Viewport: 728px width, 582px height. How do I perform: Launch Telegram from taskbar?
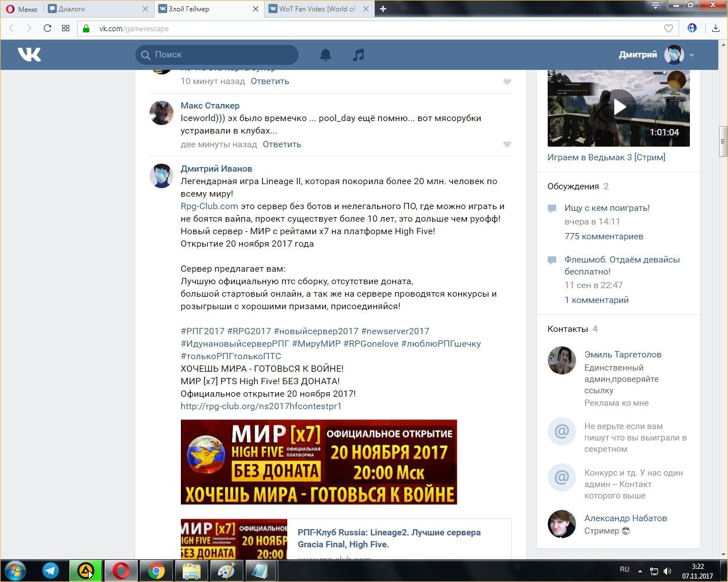coord(51,570)
